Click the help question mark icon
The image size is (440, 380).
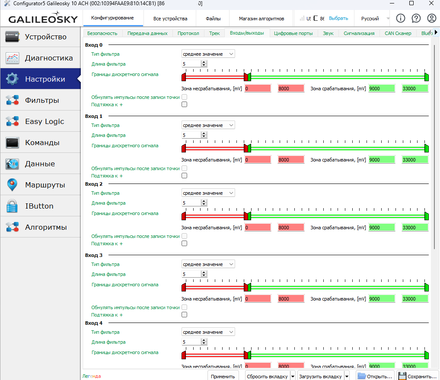416,18
